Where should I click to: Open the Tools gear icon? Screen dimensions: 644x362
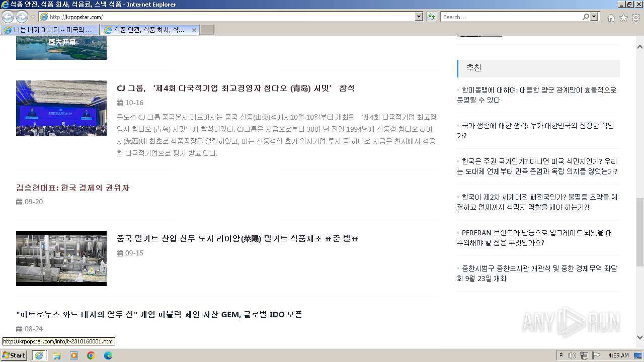pos(636,18)
